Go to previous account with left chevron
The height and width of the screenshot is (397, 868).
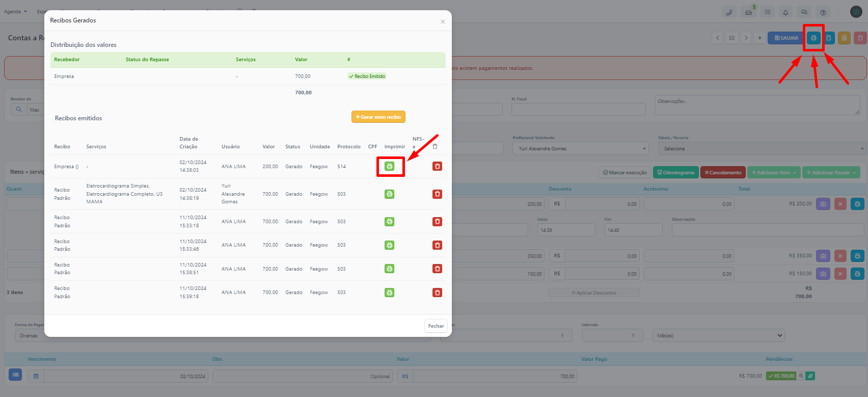pos(718,38)
